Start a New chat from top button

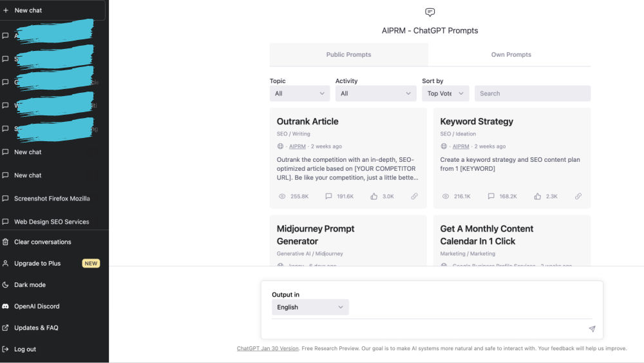[52, 10]
